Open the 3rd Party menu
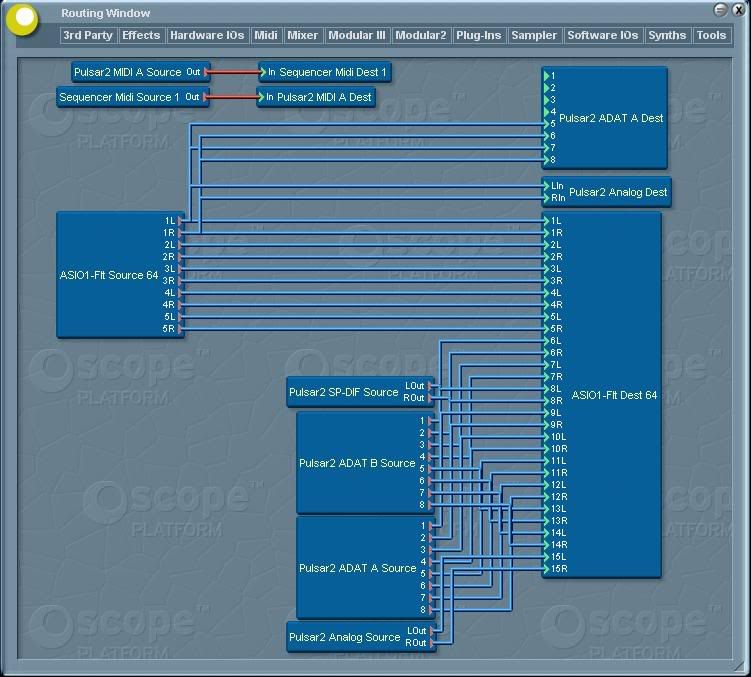 pyautogui.click(x=88, y=35)
